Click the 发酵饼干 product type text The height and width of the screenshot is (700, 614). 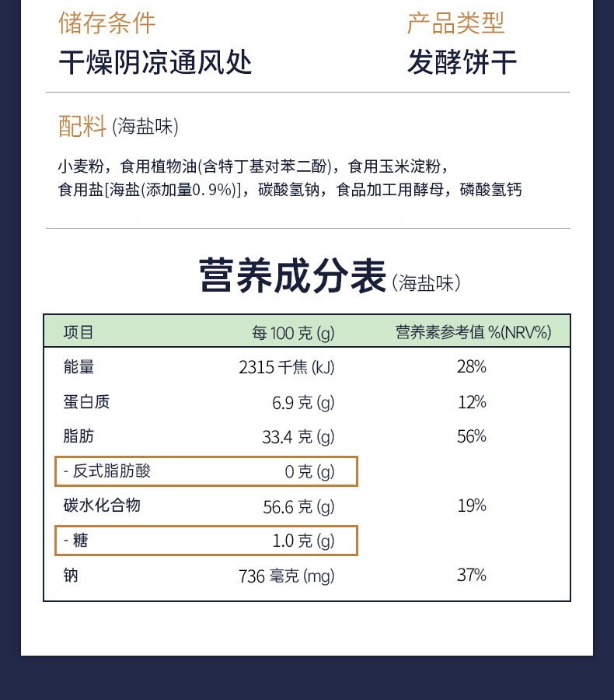tap(462, 62)
